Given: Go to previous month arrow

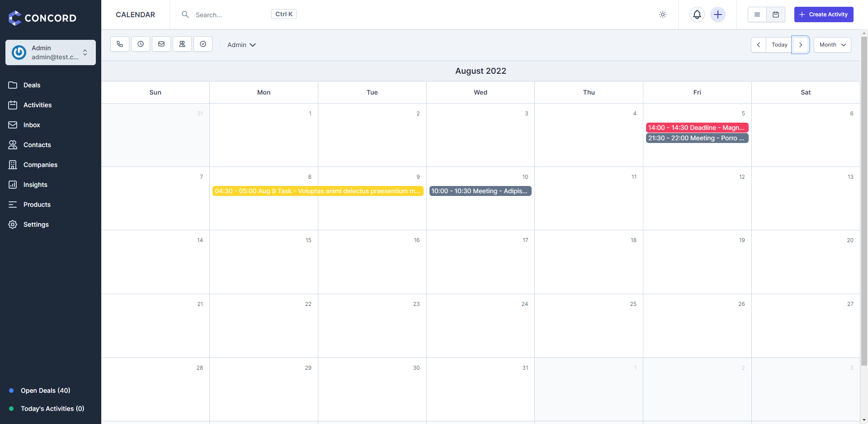Looking at the screenshot, I should 759,45.
